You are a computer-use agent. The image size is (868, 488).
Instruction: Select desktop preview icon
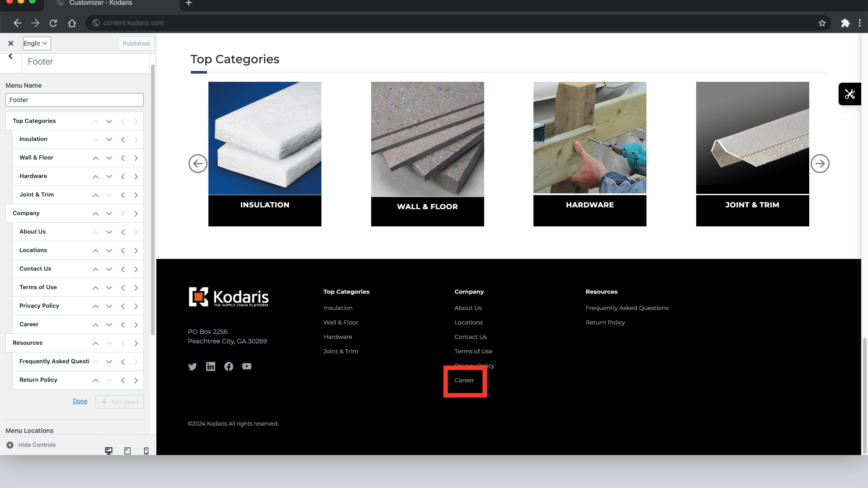tap(108, 451)
